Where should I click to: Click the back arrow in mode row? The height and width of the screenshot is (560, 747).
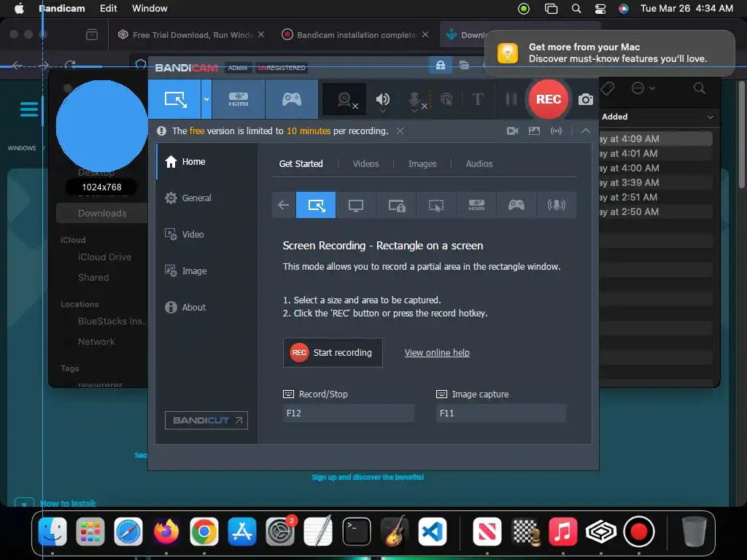point(284,205)
